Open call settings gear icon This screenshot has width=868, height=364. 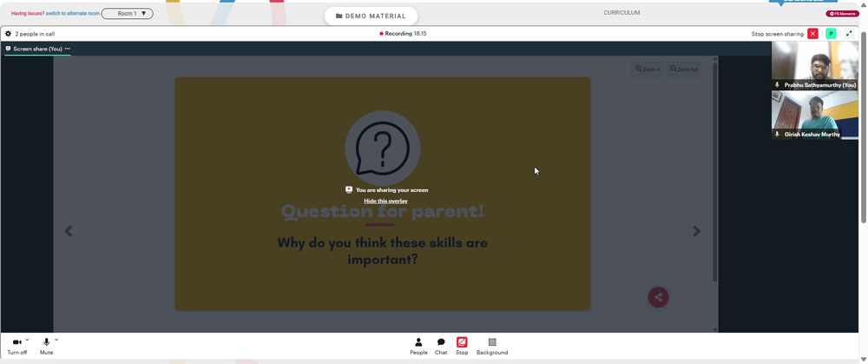point(9,34)
